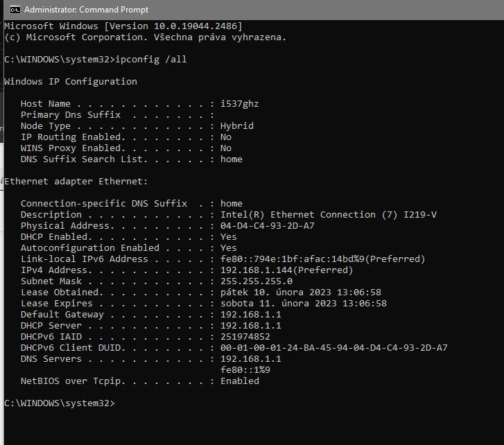Viewport: 504px width, 445px height.
Task: Click the Windows IP Configuration heading
Action: pyautogui.click(x=71, y=82)
